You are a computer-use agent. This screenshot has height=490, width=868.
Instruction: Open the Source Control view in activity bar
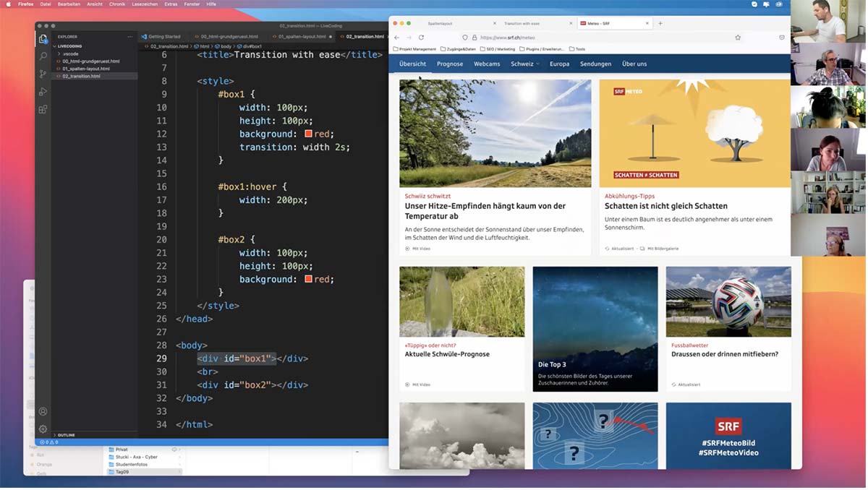[43, 74]
